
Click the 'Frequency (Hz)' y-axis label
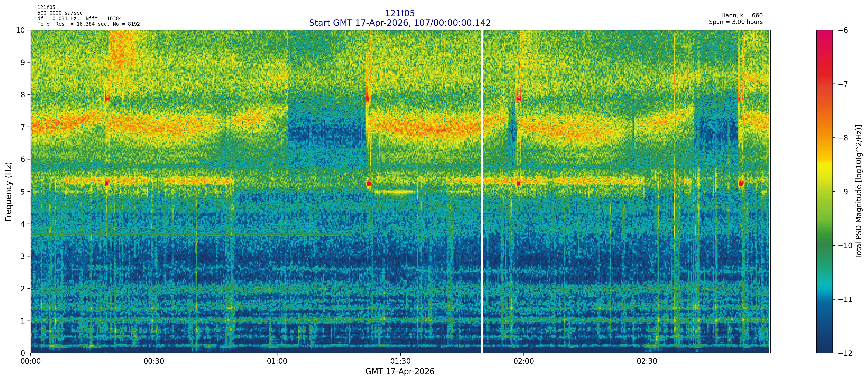coord(8,192)
